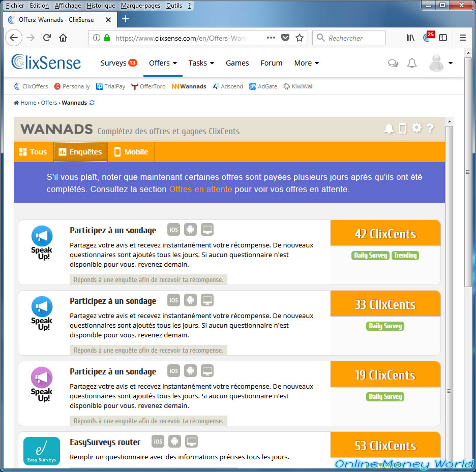The height and width of the screenshot is (472, 476).
Task: Click desktop icon on 19 ClixCents offer
Action: (207, 371)
